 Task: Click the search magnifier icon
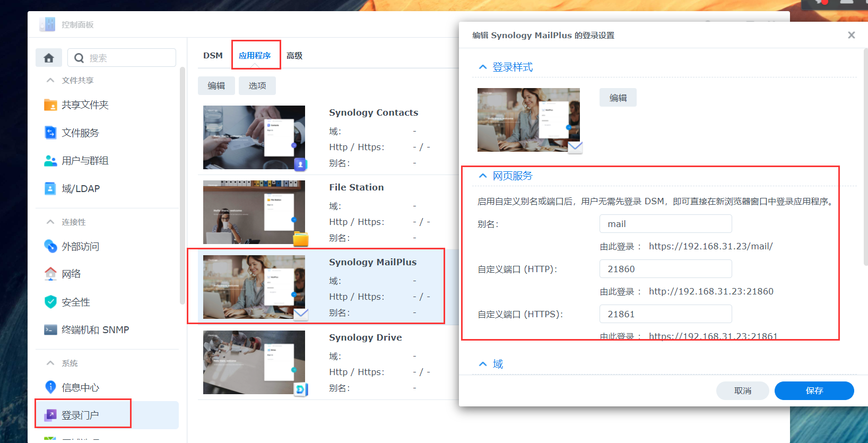coord(79,58)
